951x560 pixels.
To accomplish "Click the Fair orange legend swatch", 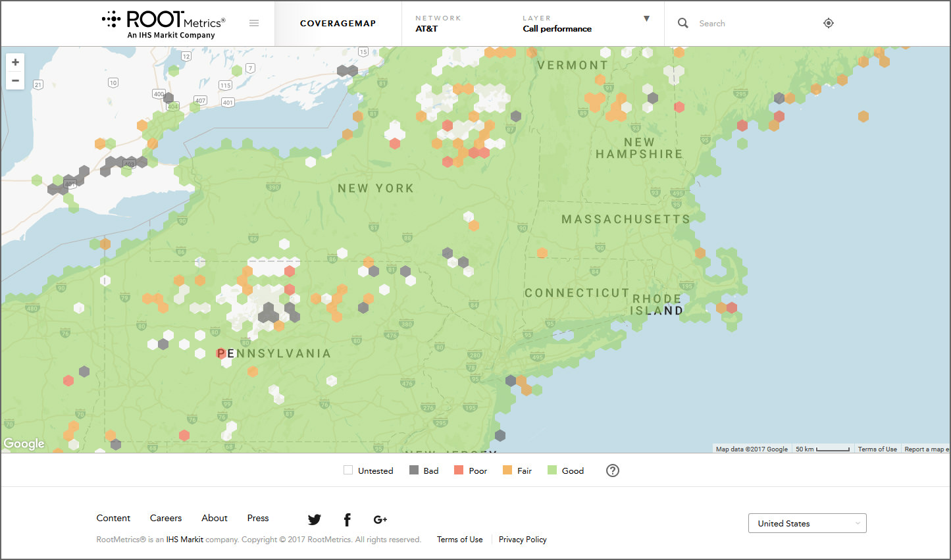I will [507, 471].
